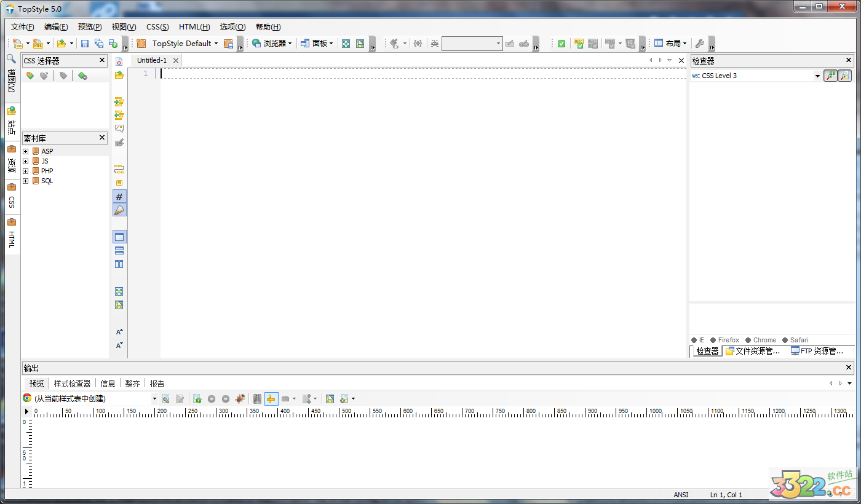
Task: Click the bug debug icon in preview toolbar
Action: click(x=240, y=399)
